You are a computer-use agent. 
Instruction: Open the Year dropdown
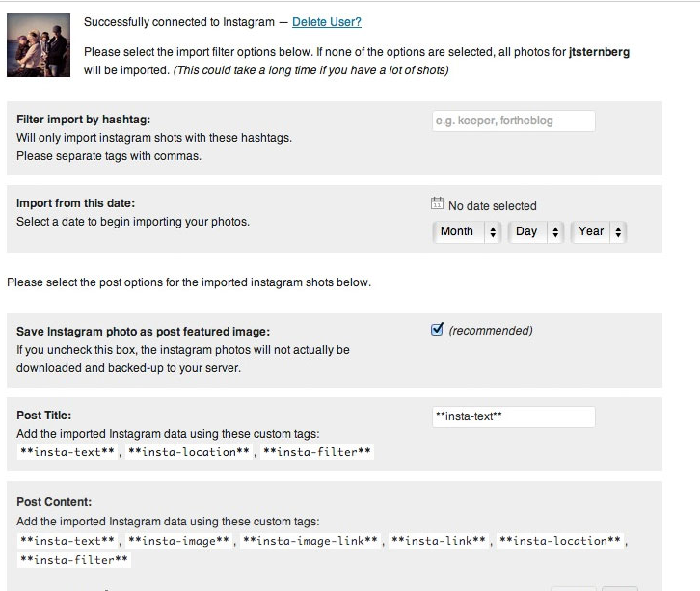[x=599, y=232]
